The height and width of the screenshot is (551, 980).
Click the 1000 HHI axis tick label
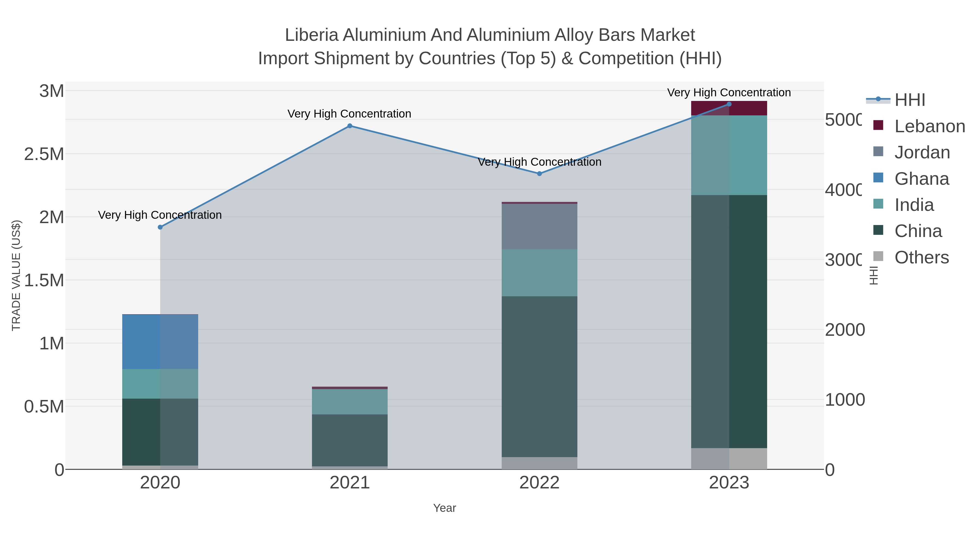(x=845, y=400)
